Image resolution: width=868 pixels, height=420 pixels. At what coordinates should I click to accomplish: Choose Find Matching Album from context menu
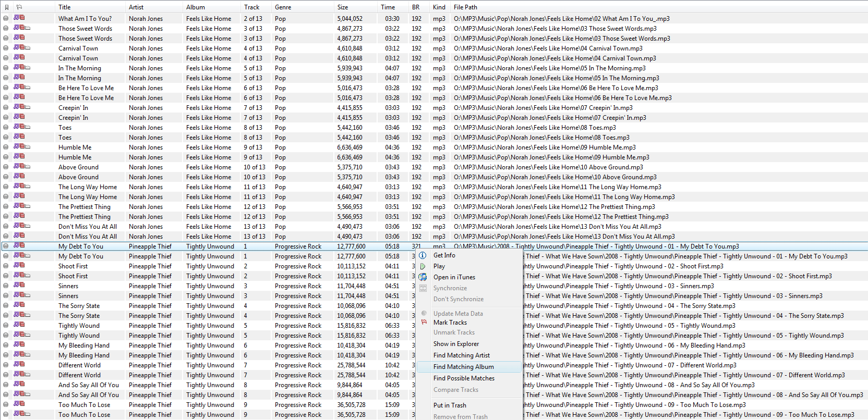pos(463,367)
